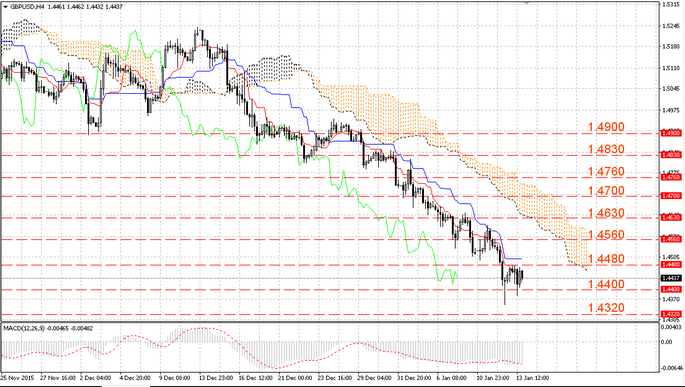Click the dropdown triangle beside GBPUSD,H4
685x387 pixels.
tap(5, 7)
